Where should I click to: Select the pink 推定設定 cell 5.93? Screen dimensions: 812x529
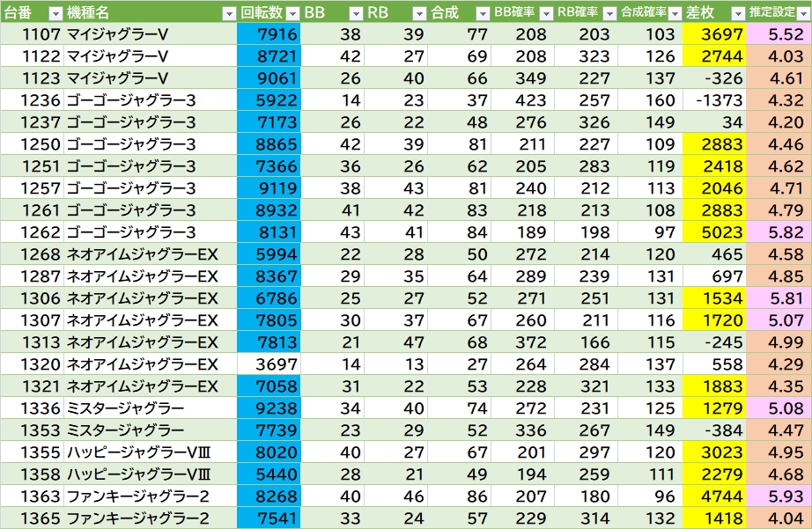pyautogui.click(x=779, y=496)
